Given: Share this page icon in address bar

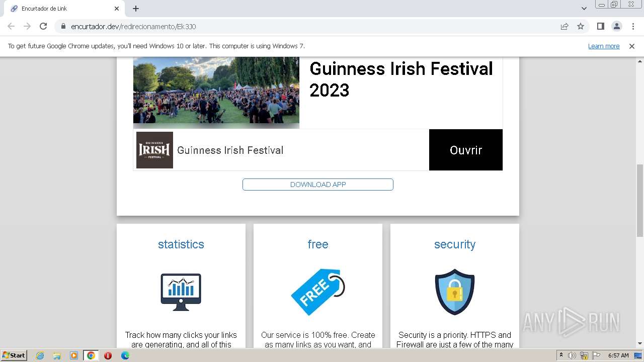Looking at the screenshot, I should (x=565, y=26).
